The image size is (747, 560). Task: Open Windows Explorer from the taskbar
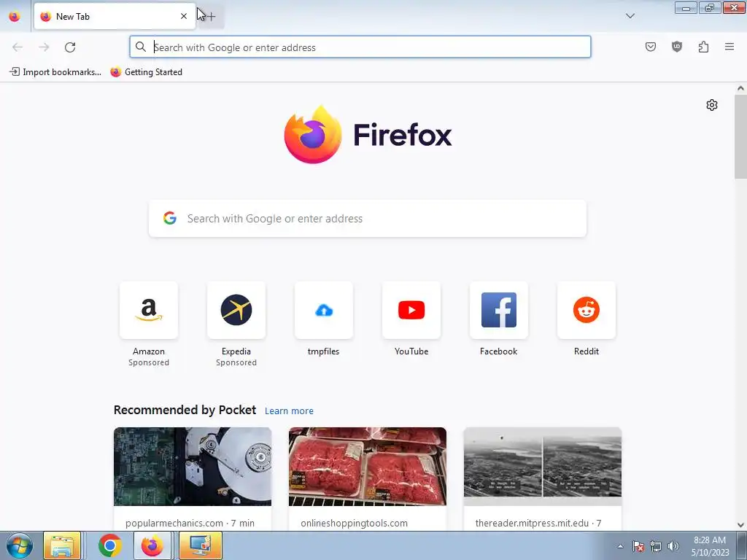(x=63, y=545)
